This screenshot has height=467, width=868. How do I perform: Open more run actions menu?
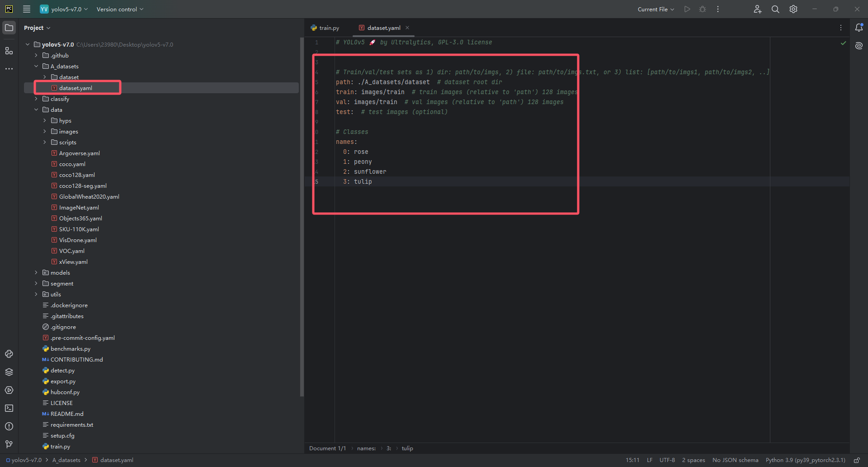[x=718, y=9]
